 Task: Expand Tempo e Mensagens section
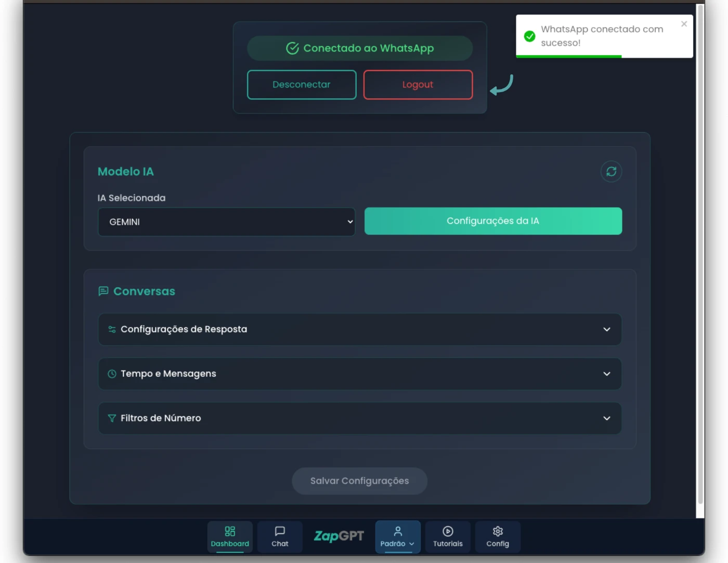pyautogui.click(x=359, y=374)
